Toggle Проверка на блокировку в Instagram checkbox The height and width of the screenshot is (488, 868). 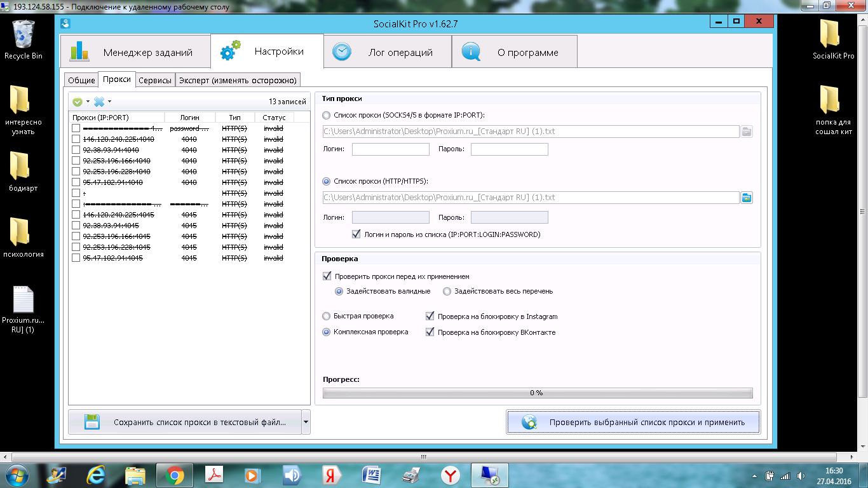pos(430,316)
